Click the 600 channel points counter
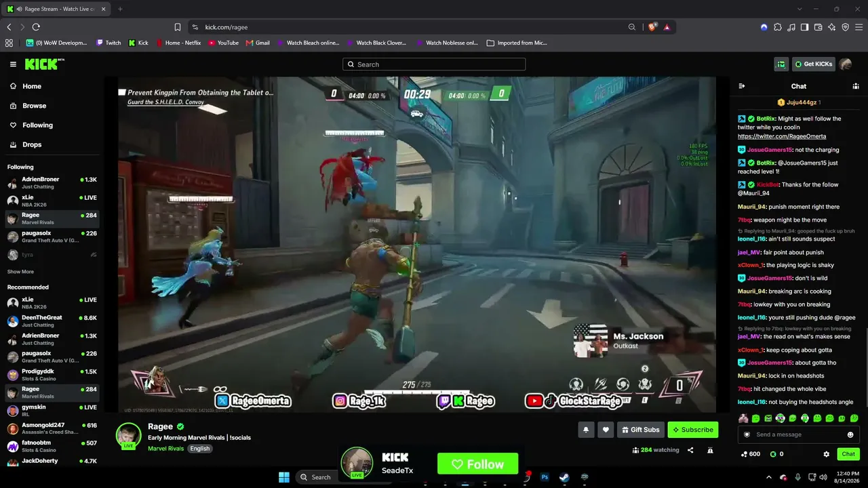The height and width of the screenshot is (488, 868). tap(750, 454)
